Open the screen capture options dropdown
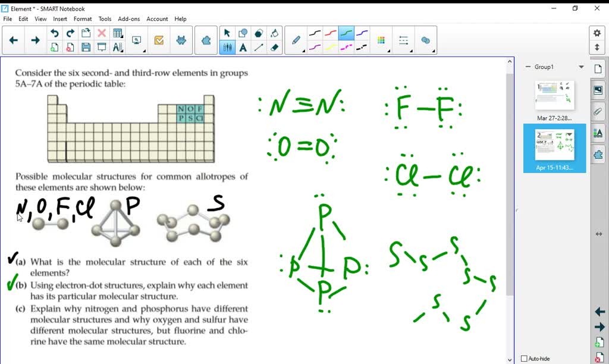Image resolution: width=609 pixels, height=364 pixels. (145, 51)
